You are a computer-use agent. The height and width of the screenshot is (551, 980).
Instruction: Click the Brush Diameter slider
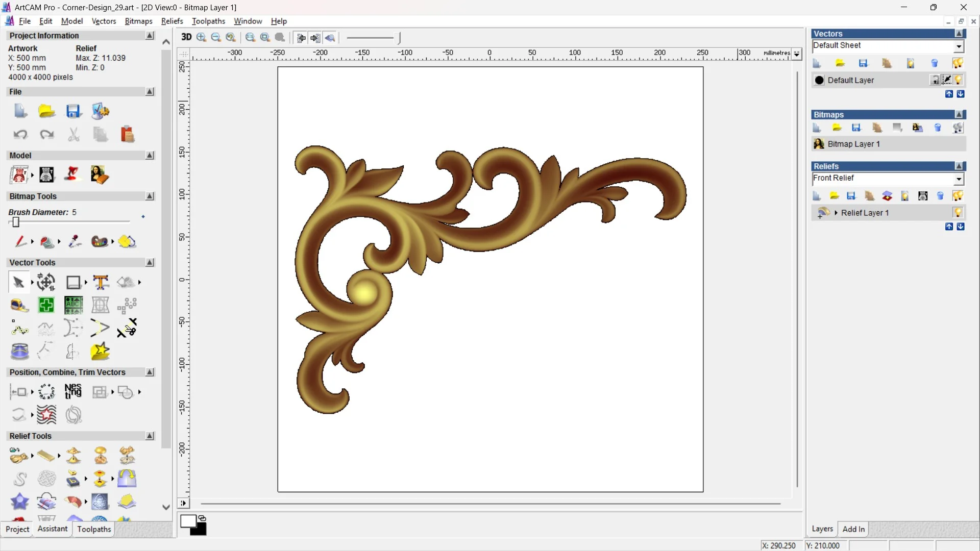[16, 222]
